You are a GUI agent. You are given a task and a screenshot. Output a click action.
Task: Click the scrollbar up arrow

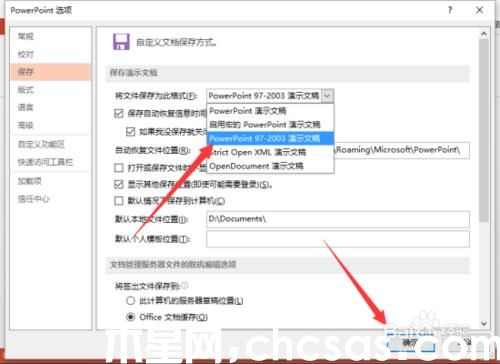coord(484,34)
